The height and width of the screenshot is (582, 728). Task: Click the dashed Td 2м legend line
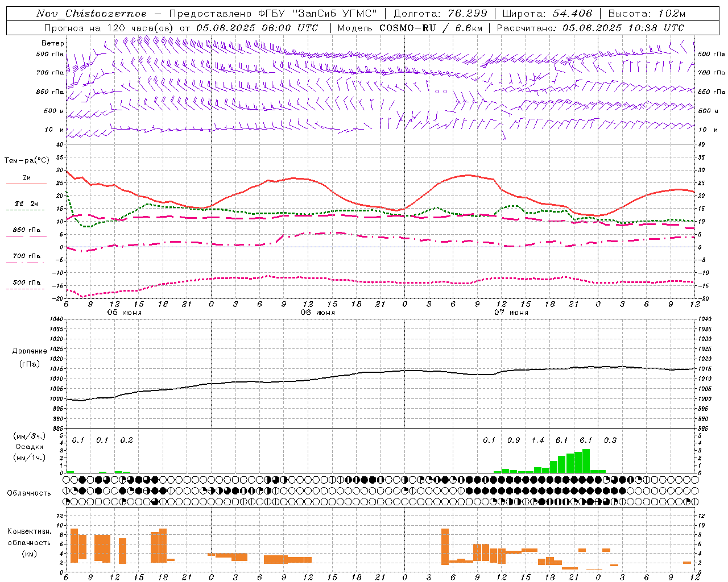[x=25, y=210]
